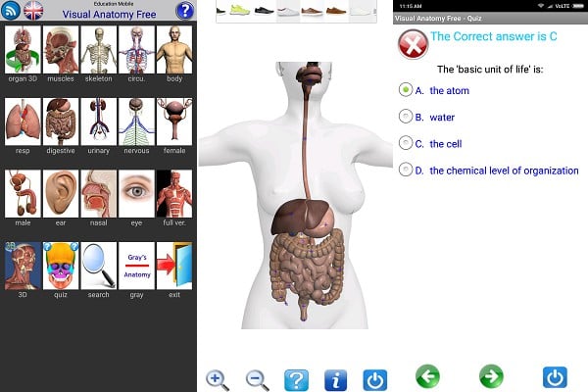Exit the app via the door icon
The height and width of the screenshot is (392, 588).
coord(174,266)
